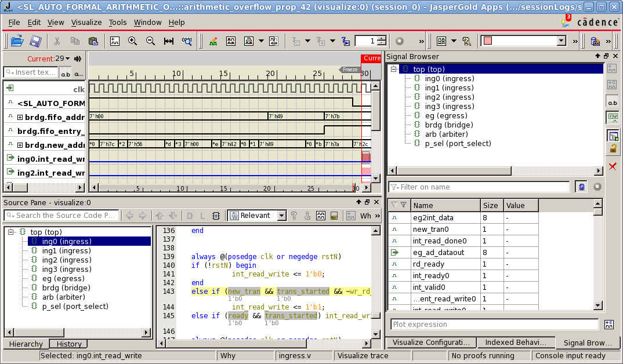
Task: Open the Visualize menu
Action: pyautogui.click(x=86, y=23)
